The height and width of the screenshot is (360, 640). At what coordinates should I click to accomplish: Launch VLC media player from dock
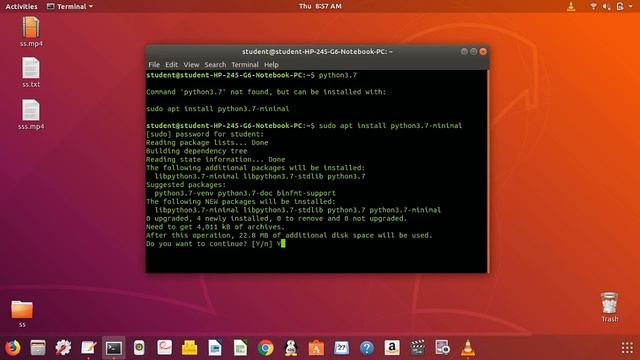[x=468, y=348]
